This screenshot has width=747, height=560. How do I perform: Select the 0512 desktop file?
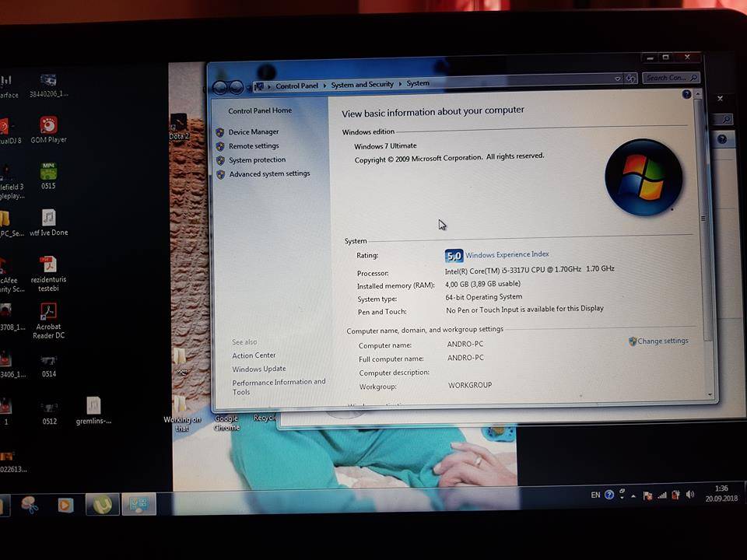(49, 413)
